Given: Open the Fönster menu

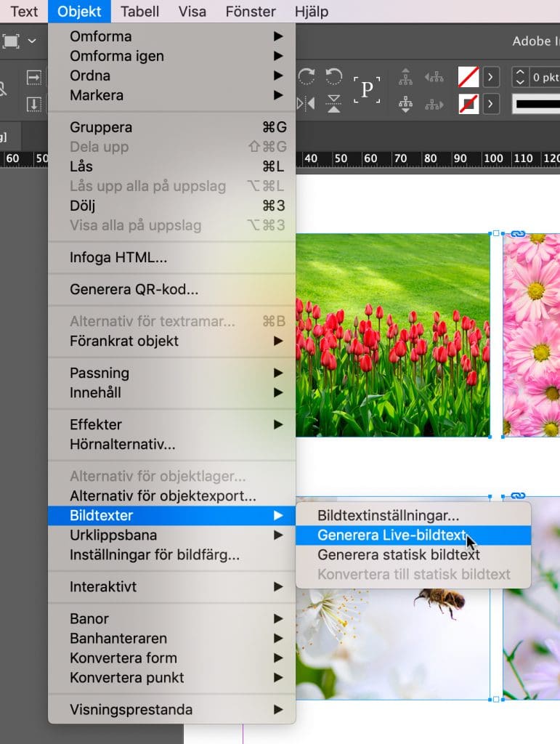Looking at the screenshot, I should coord(251,12).
